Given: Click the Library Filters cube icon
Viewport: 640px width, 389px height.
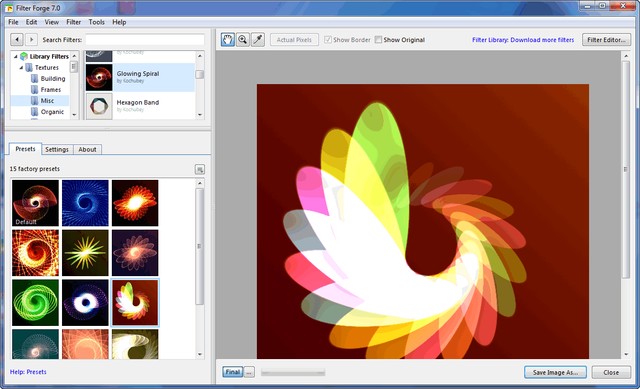Looking at the screenshot, I should [24, 56].
